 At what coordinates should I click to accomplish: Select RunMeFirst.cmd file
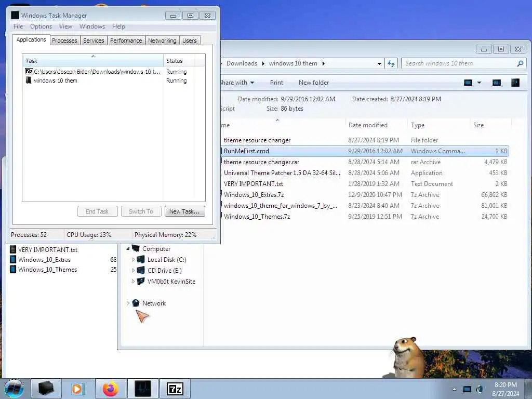pyautogui.click(x=365, y=151)
